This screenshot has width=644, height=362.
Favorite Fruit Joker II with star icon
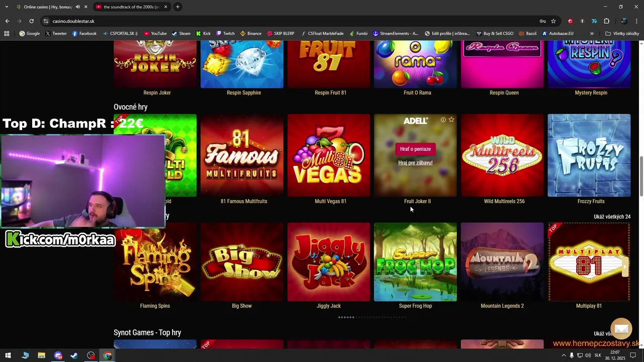click(x=451, y=120)
